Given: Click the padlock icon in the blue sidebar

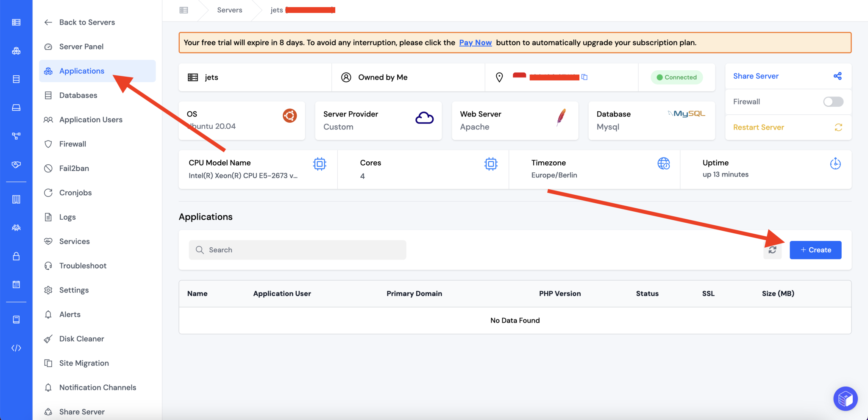Looking at the screenshot, I should pyautogui.click(x=17, y=256).
